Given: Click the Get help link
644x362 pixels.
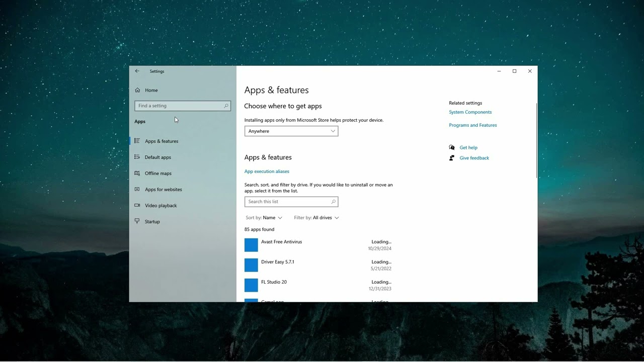Looking at the screenshot, I should (468, 148).
